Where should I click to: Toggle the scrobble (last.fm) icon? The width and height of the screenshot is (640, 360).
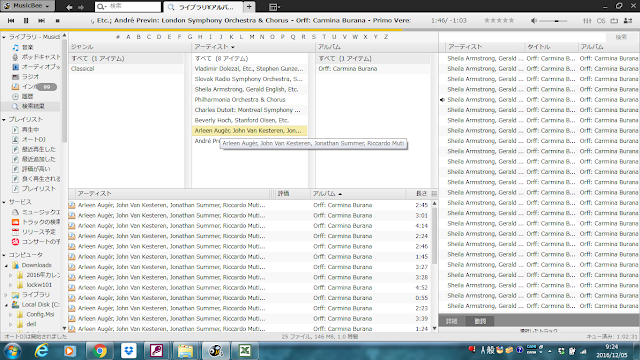coord(601,20)
